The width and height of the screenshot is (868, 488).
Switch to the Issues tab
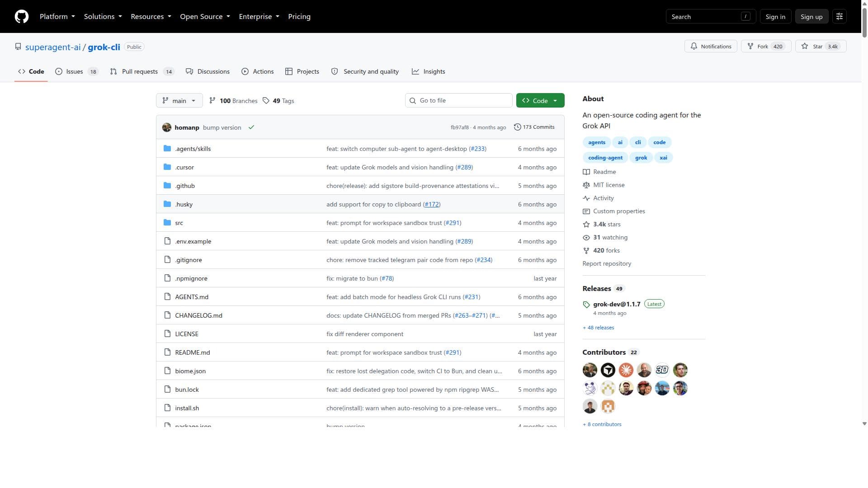pos(77,72)
